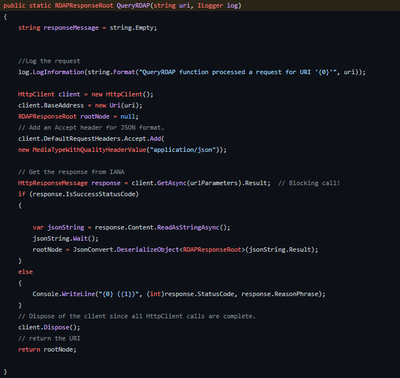Viewport: 400px width, 378px height.
Task: Click the 'else' keyword
Action: 26,272
